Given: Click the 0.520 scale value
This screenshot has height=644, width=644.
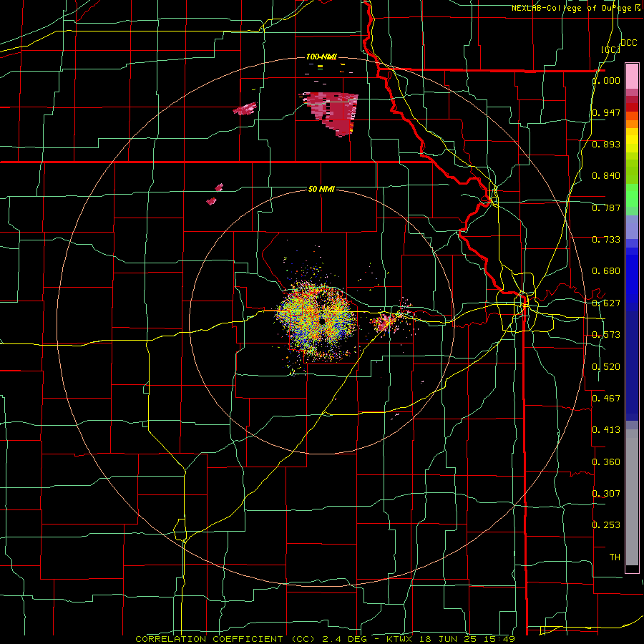Looking at the screenshot, I should (606, 367).
